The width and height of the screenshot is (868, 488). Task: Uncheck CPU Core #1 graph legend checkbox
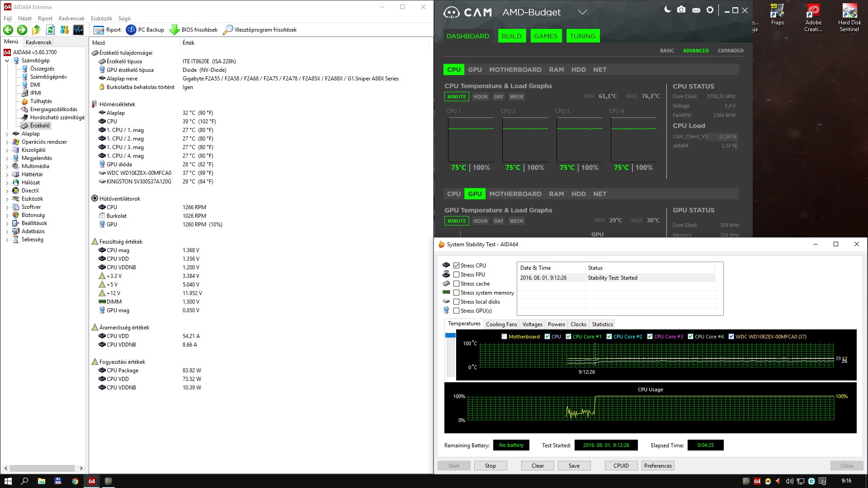tap(568, 337)
